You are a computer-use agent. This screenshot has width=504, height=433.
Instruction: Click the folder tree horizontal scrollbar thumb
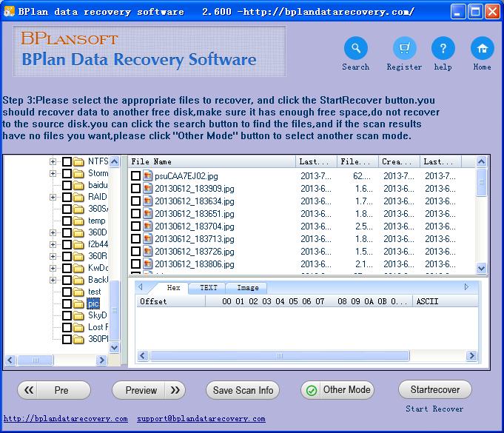click(36, 360)
